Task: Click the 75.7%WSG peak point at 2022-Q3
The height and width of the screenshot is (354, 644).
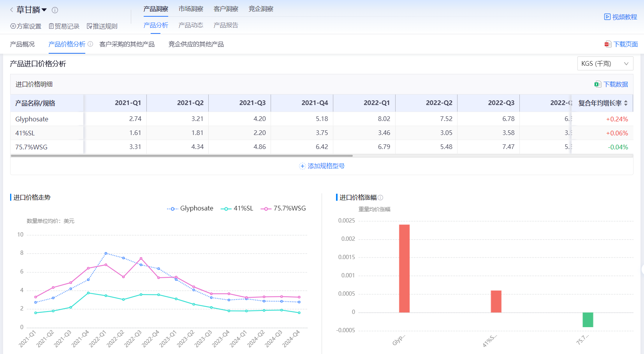Action: pos(141,258)
